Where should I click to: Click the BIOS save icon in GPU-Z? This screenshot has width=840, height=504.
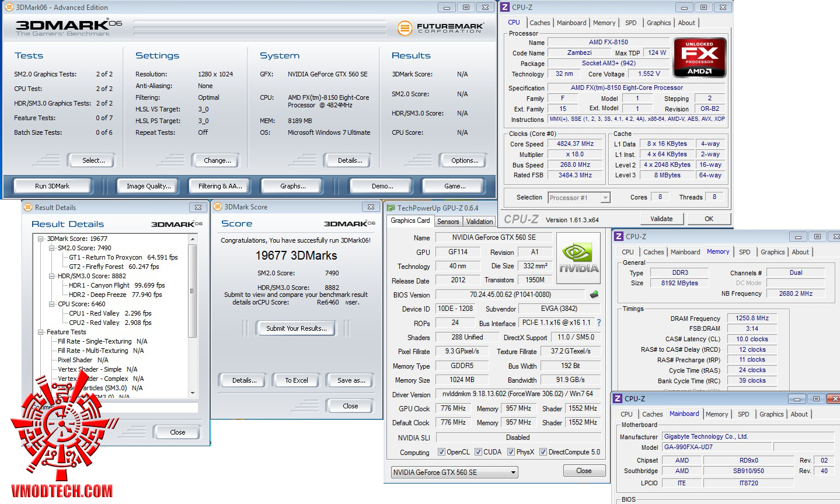click(x=594, y=295)
